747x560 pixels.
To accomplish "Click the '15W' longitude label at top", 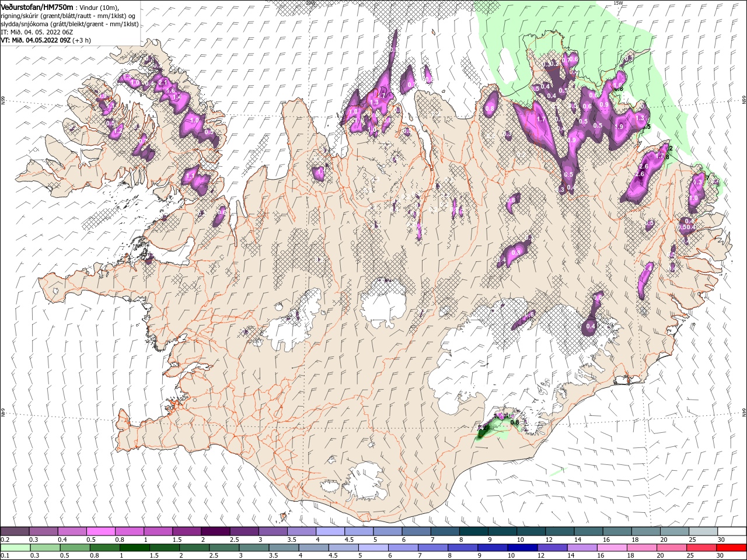I will click(618, 3).
